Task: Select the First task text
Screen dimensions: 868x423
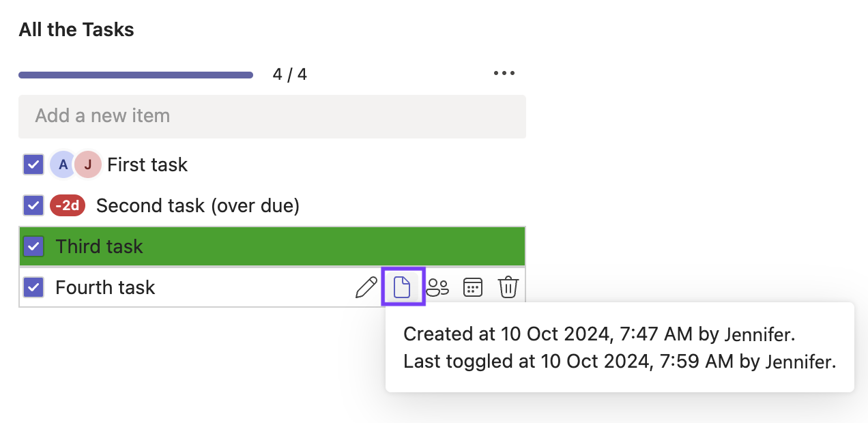Action: [147, 164]
